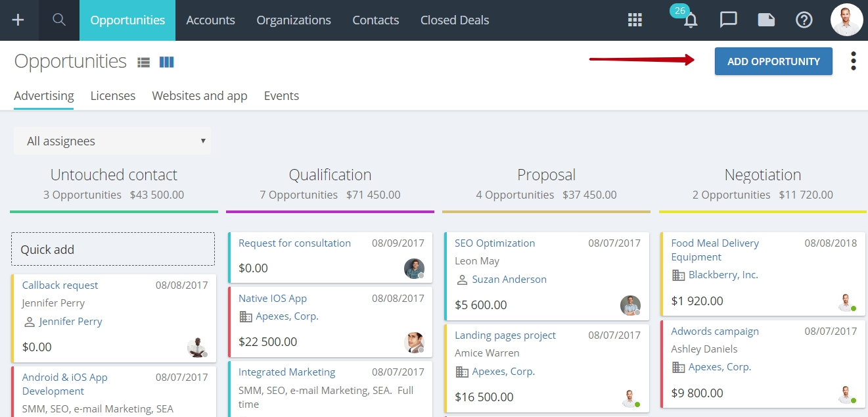Click the Proposal column header
This screenshot has width=868, height=417.
[x=546, y=175]
